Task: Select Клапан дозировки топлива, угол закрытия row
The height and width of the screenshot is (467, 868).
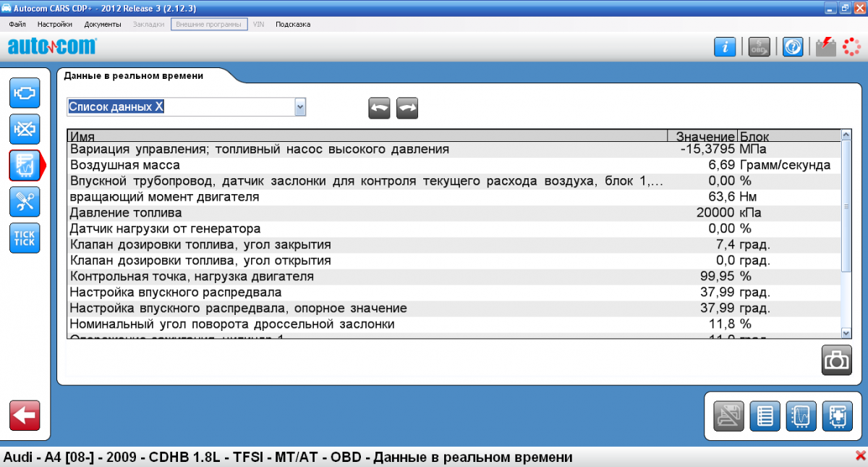Action: click(454, 245)
